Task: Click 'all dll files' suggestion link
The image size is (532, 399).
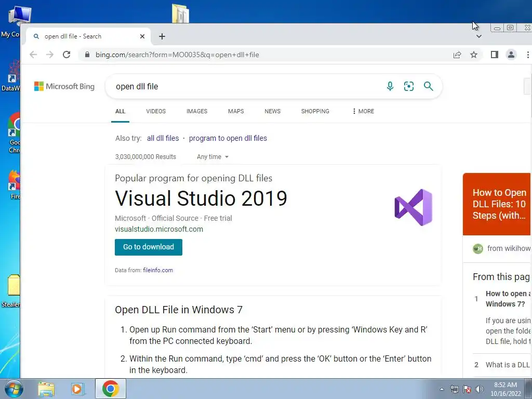Action: point(163,138)
